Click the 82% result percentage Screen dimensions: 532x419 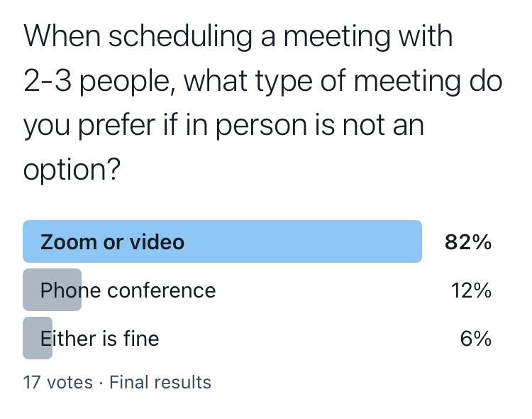coord(468,242)
